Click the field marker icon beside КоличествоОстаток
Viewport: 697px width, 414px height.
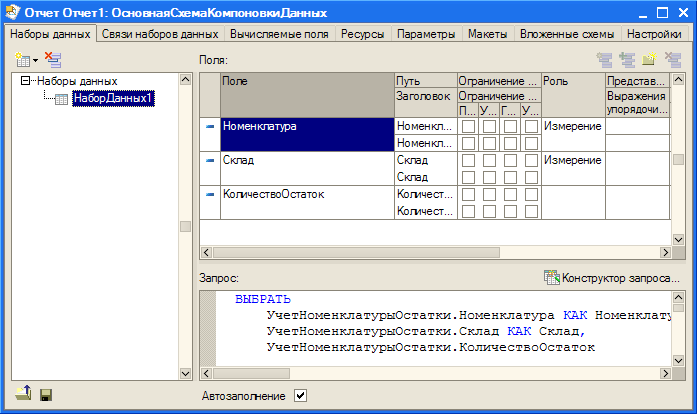(x=210, y=194)
